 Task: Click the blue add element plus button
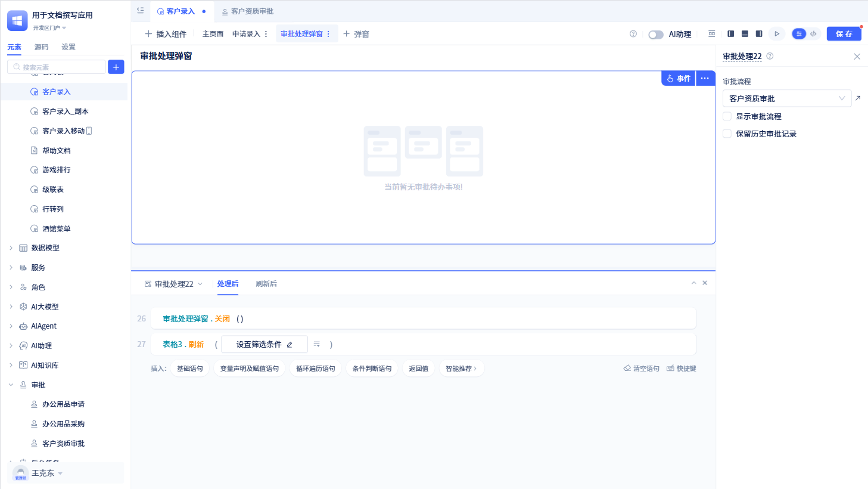click(x=116, y=67)
